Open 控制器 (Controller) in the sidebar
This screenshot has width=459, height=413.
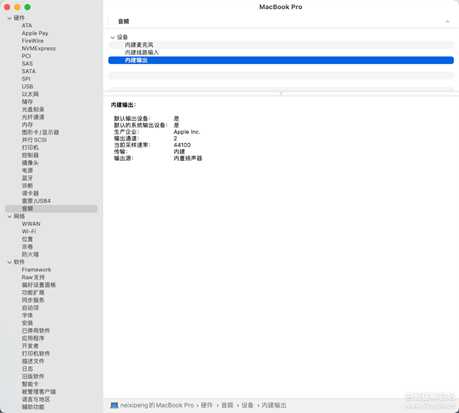pyautogui.click(x=30, y=155)
